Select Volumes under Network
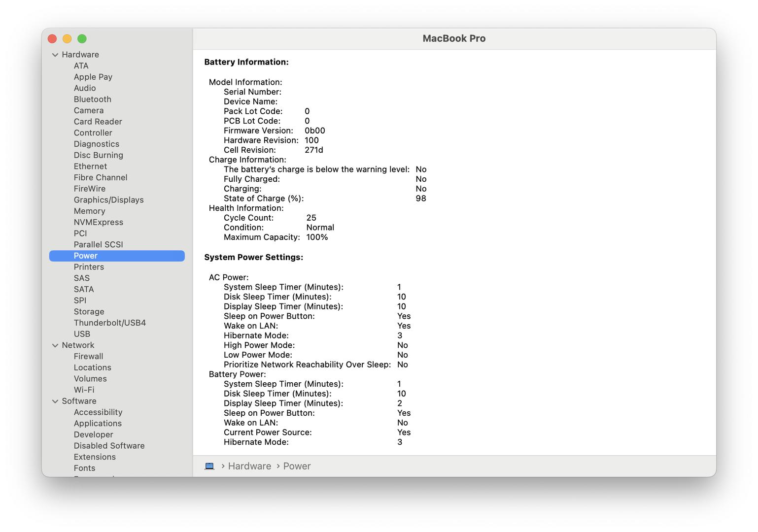 (x=90, y=379)
